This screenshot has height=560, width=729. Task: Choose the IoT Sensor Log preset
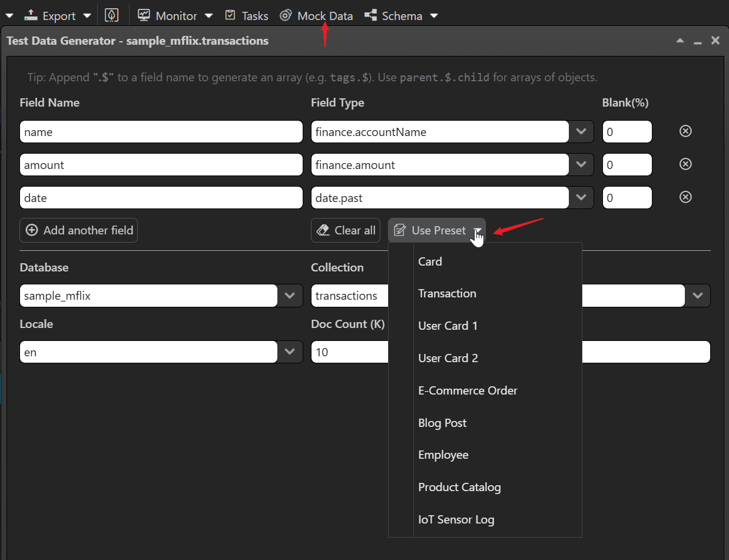(x=485, y=519)
